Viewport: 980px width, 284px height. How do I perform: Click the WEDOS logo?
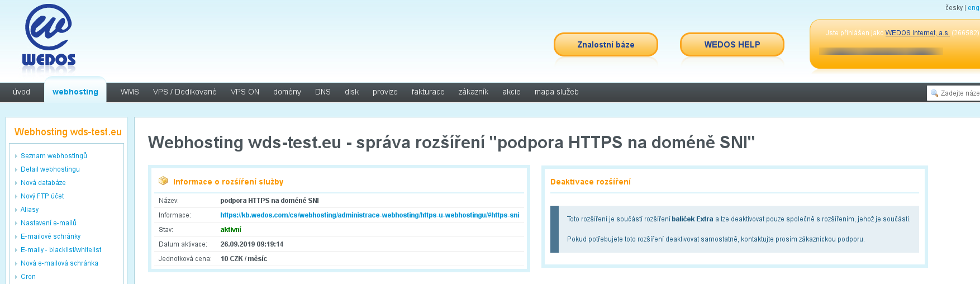pyautogui.click(x=49, y=38)
